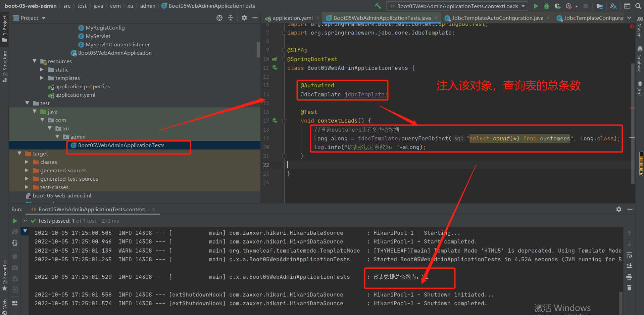Viewport: 644px width, 315px height.
Task: Open Run panel settings gear
Action: [619, 209]
